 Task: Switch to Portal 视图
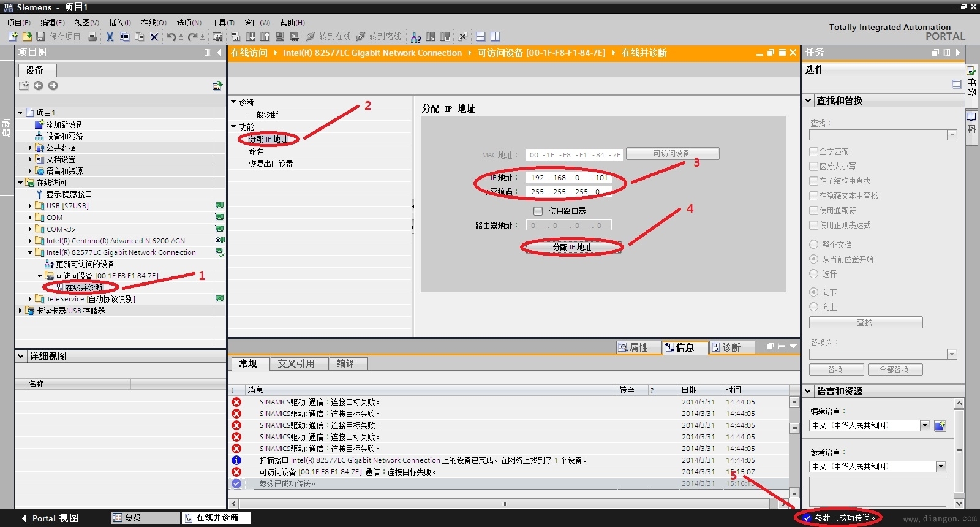pyautogui.click(x=50, y=518)
